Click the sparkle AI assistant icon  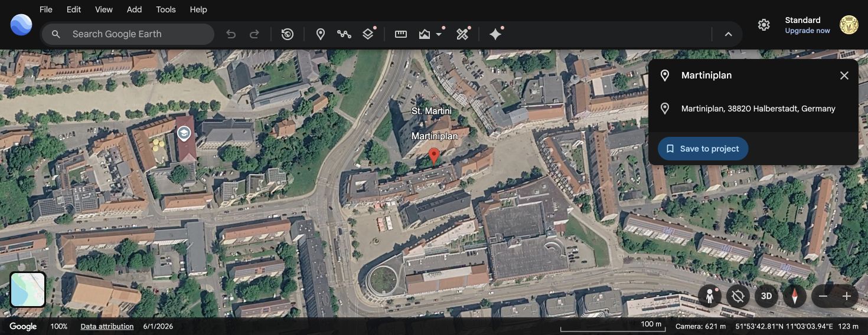pyautogui.click(x=495, y=34)
